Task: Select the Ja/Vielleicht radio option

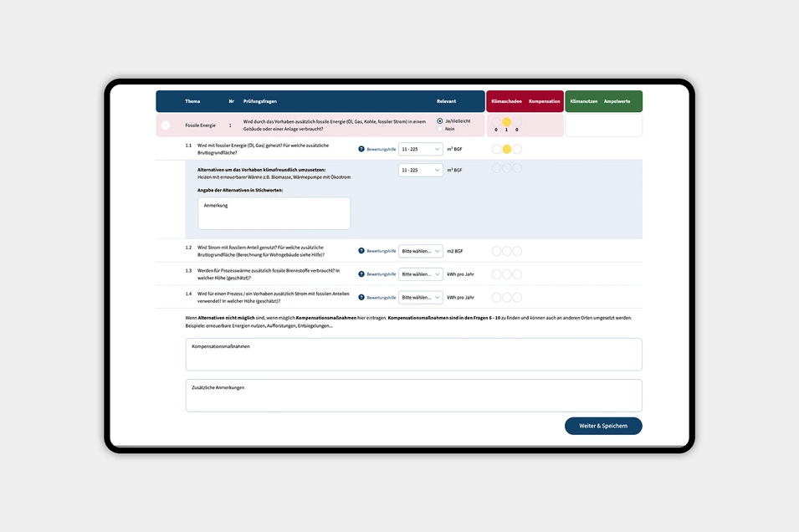Action: 440,121
